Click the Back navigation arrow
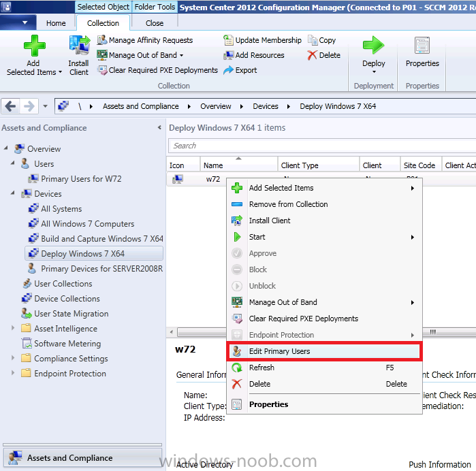Viewport: 476px width, 471px height. click(10, 106)
